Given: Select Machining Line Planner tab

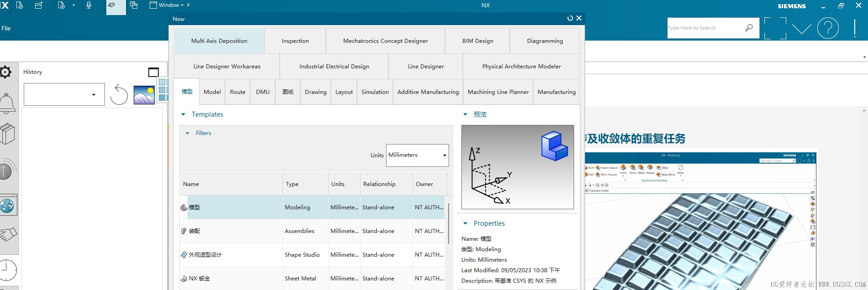Looking at the screenshot, I should coord(498,92).
